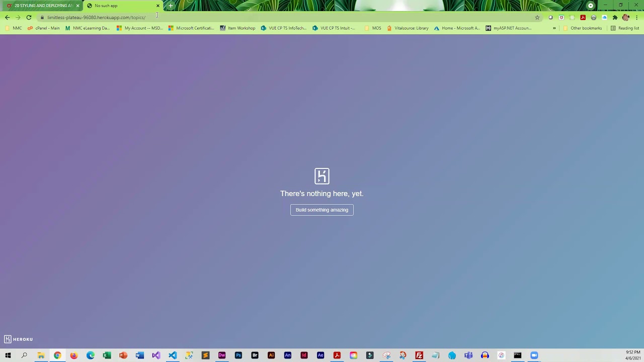Click the Heroku logo in bottom corner
This screenshot has height=362, width=644.
click(19, 339)
